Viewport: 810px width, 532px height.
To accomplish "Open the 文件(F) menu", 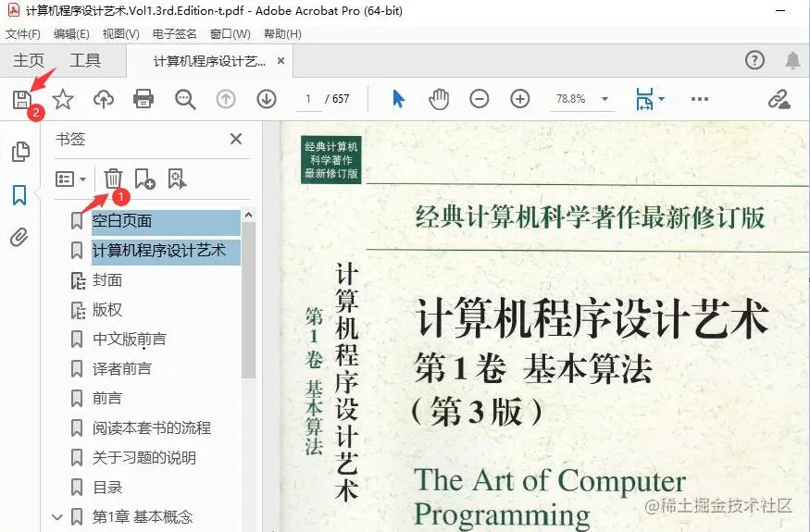I will 23,34.
